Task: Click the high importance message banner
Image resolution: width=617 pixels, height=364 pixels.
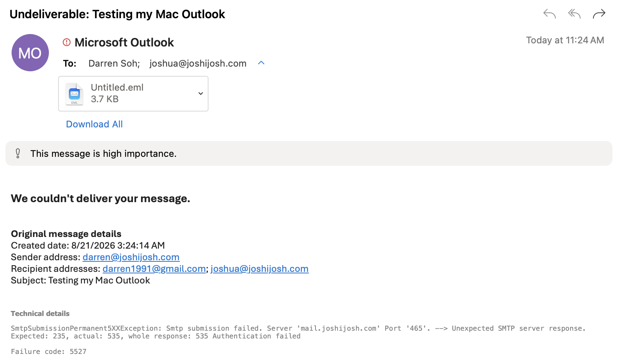Action: click(x=309, y=153)
